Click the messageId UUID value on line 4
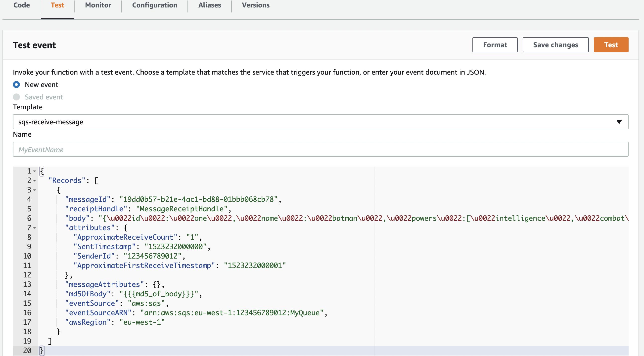The height and width of the screenshot is (356, 644). pyautogui.click(x=198, y=199)
